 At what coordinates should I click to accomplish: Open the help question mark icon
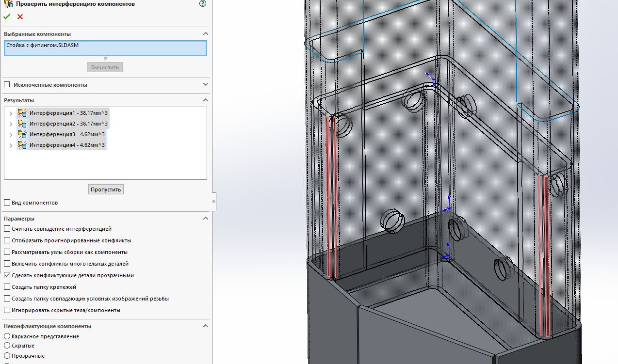coord(203,3)
